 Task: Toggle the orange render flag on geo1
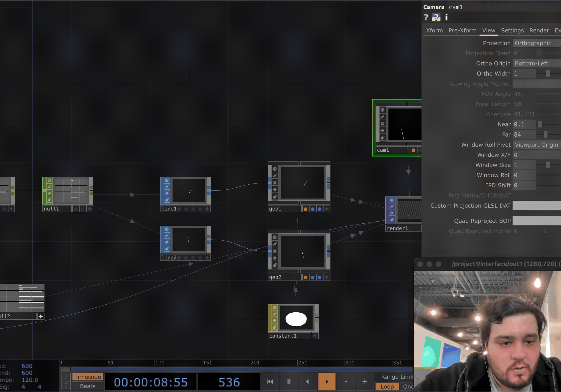point(305,209)
